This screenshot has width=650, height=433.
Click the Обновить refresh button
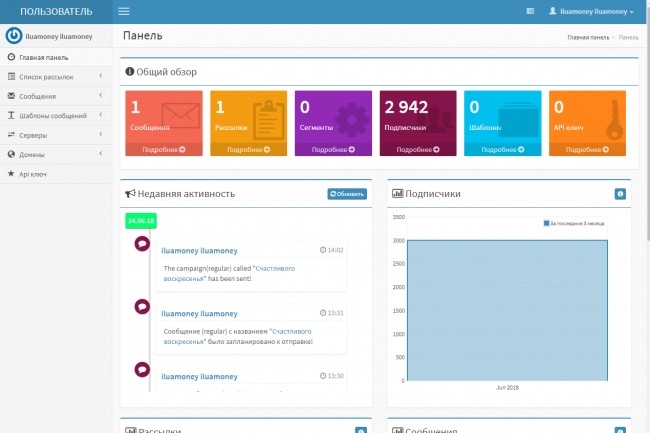click(x=347, y=194)
